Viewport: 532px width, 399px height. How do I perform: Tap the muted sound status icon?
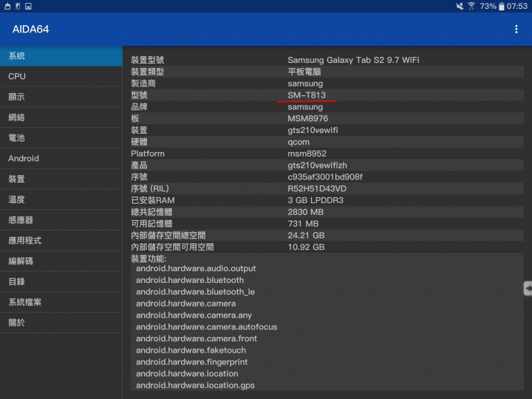tap(460, 6)
